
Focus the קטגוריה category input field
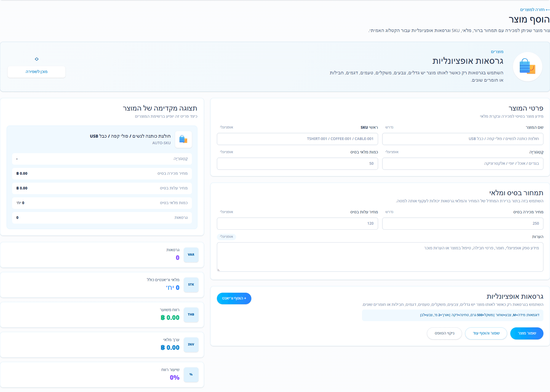click(463, 164)
